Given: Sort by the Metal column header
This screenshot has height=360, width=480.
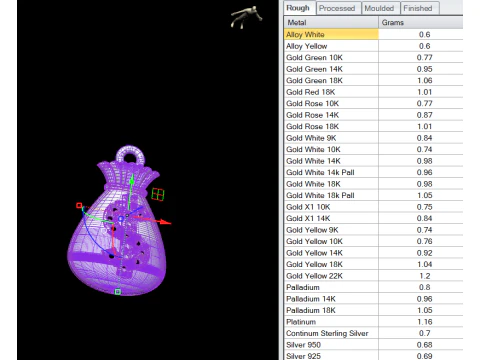Looking at the screenshot, I should [331, 22].
